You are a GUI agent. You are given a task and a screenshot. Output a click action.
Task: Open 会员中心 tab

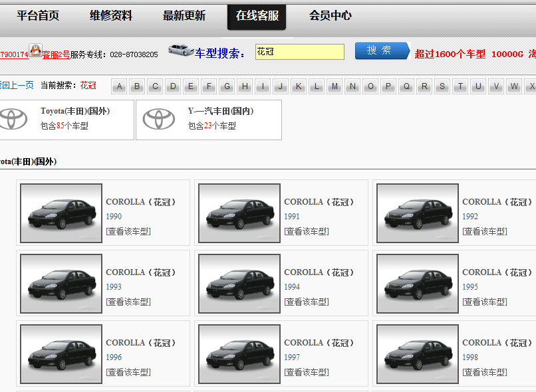click(331, 15)
